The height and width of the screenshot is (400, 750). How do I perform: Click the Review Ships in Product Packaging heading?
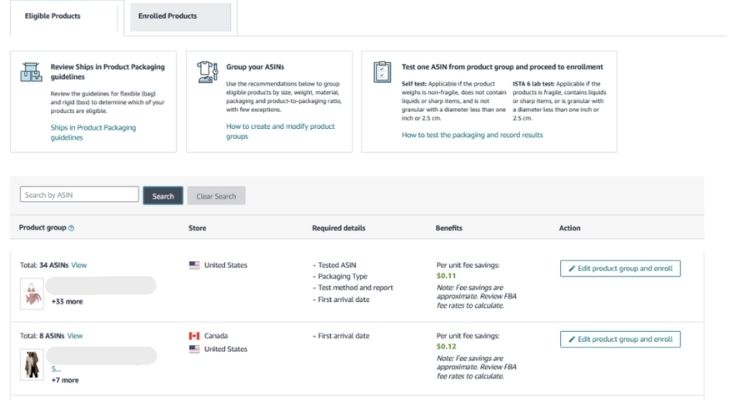(108, 72)
